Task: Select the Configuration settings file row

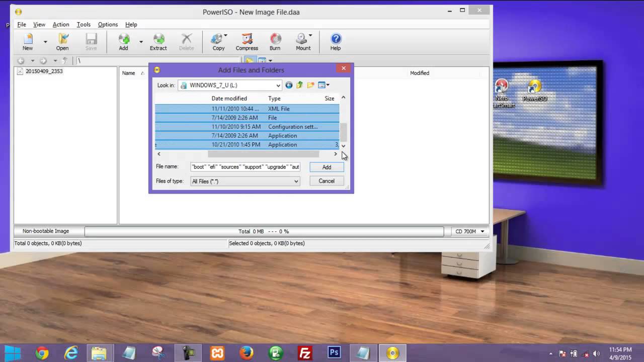Action: pyautogui.click(x=247, y=127)
